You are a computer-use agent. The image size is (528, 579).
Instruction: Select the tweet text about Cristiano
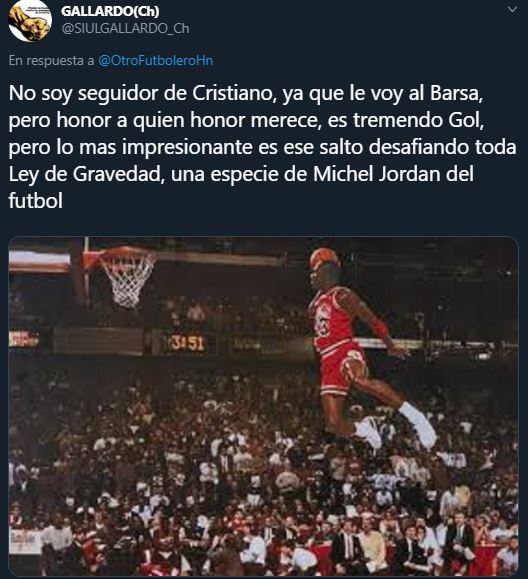pos(262,147)
